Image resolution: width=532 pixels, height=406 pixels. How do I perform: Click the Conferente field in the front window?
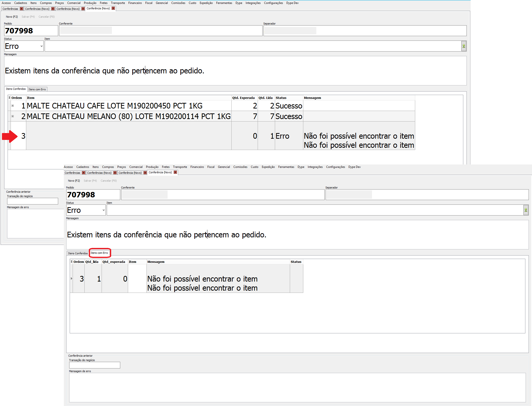tap(223, 195)
